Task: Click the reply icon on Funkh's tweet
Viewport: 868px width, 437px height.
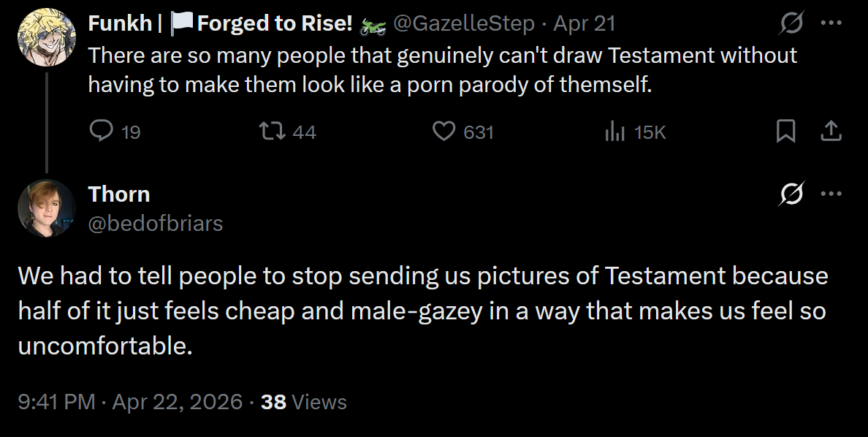Action: (x=101, y=131)
